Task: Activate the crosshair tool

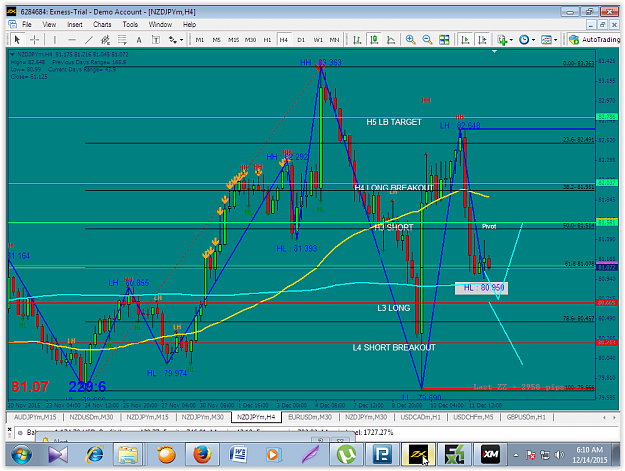Action: (x=35, y=39)
